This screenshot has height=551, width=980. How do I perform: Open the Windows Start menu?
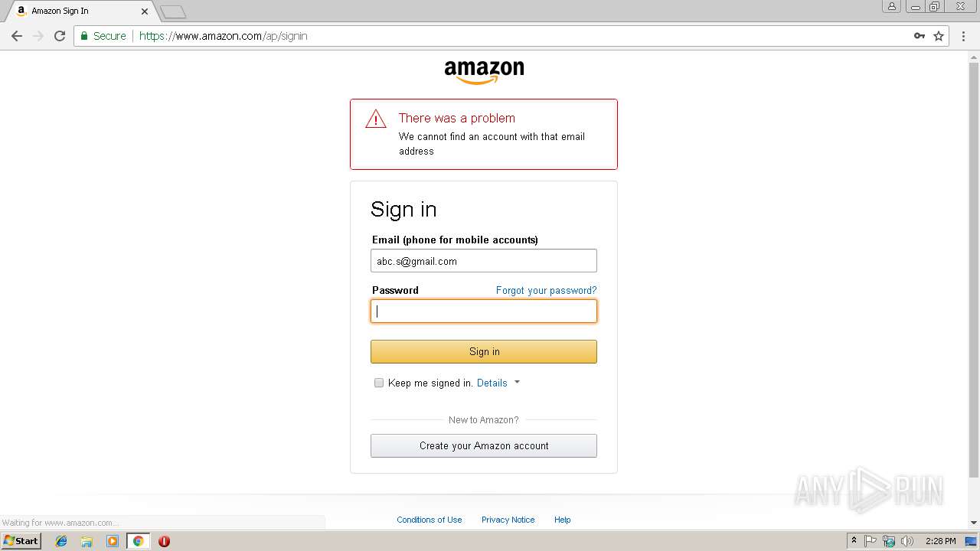click(21, 541)
